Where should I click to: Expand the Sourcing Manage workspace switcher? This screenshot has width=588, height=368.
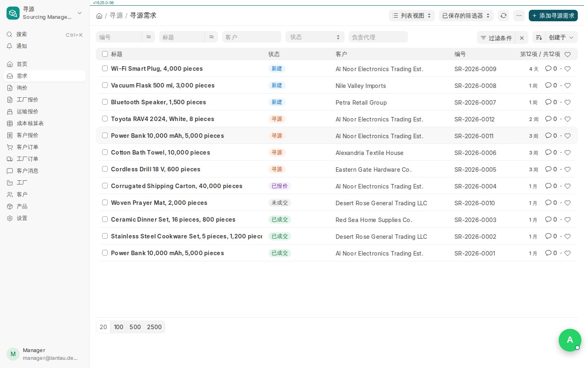pos(45,13)
